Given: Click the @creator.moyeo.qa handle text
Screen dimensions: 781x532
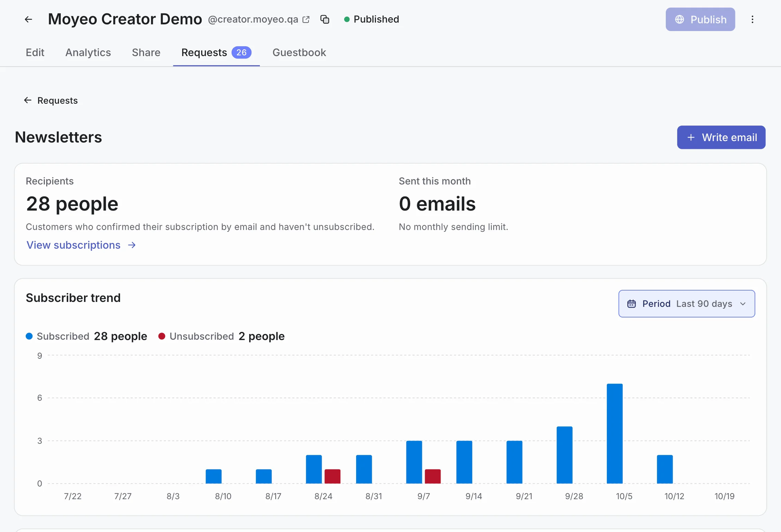Looking at the screenshot, I should (x=253, y=19).
